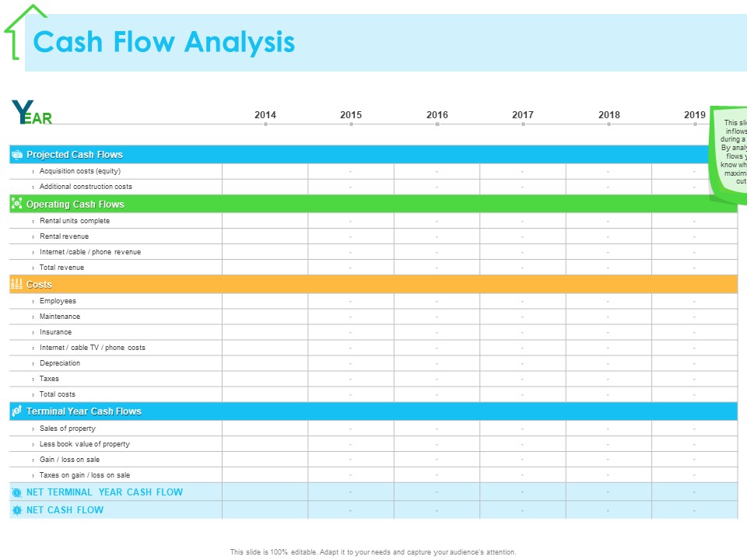
Task: Click the Projected Cash Flows header icon
Action: click(17, 155)
